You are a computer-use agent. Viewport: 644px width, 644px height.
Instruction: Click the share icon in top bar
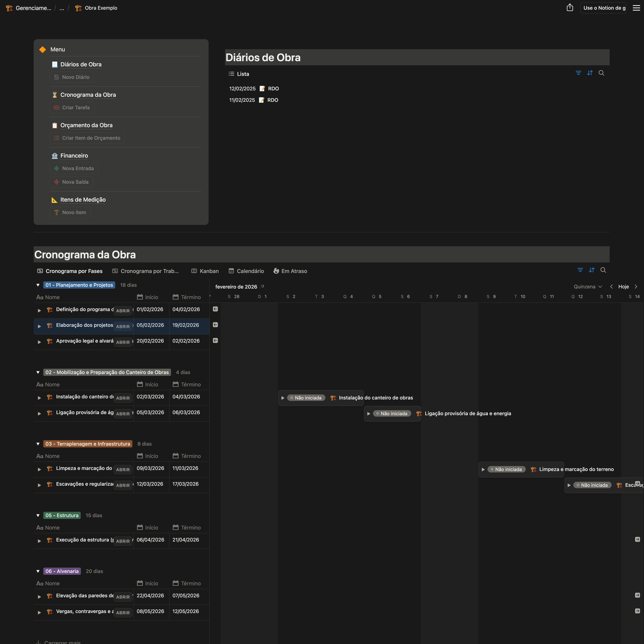[570, 8]
